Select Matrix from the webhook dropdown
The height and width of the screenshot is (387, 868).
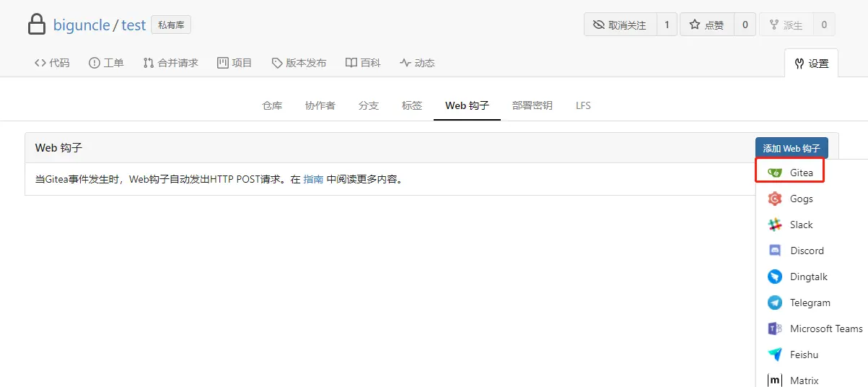804,380
